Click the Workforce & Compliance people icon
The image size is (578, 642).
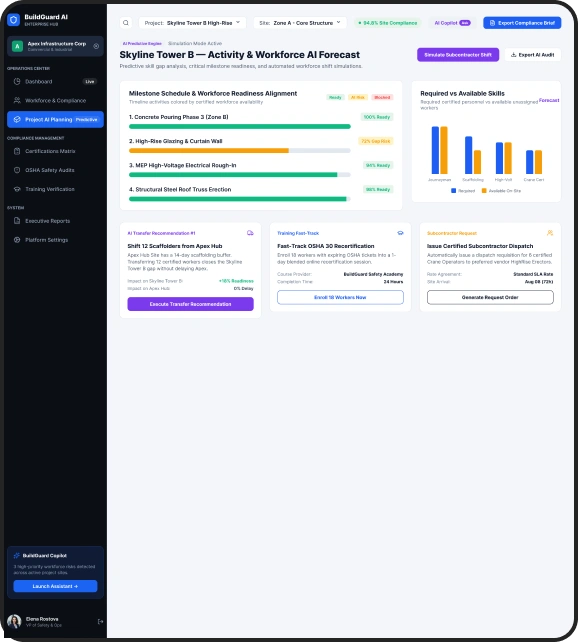pyautogui.click(x=17, y=100)
